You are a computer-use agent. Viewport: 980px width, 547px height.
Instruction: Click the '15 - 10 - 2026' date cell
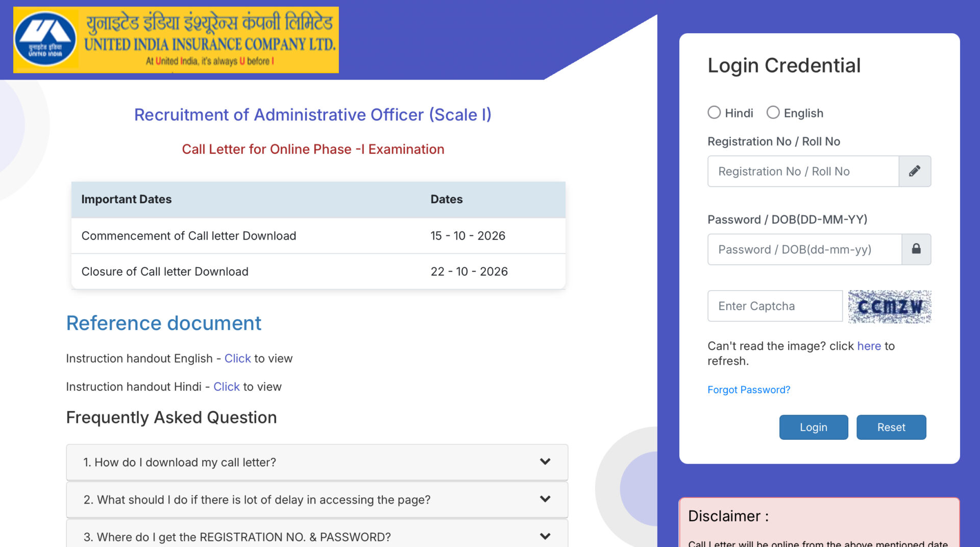tap(468, 235)
